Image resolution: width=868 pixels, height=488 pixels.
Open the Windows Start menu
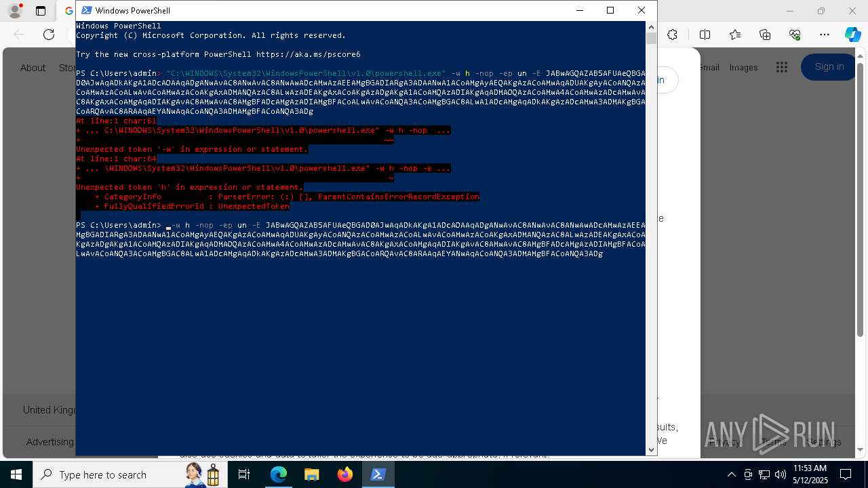click(16, 474)
